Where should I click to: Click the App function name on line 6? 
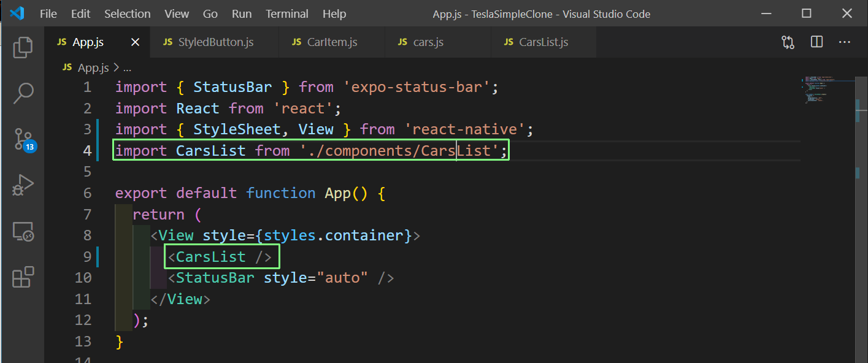(x=338, y=193)
